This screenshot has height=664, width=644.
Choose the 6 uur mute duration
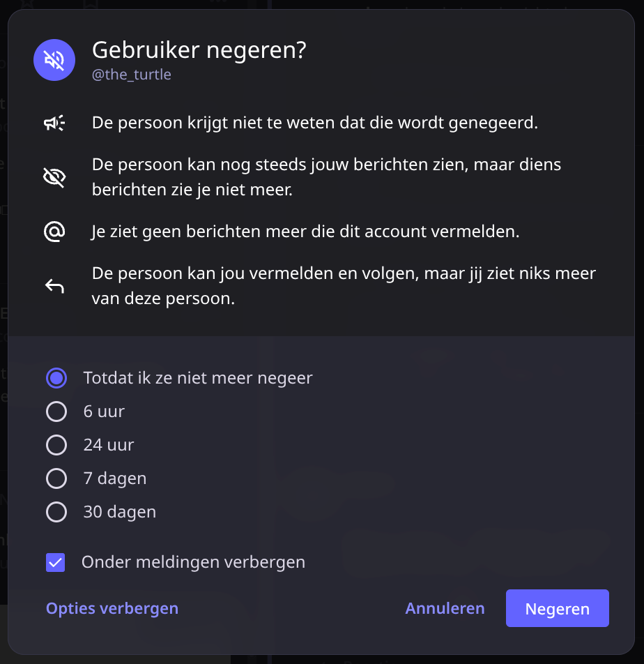[56, 412]
